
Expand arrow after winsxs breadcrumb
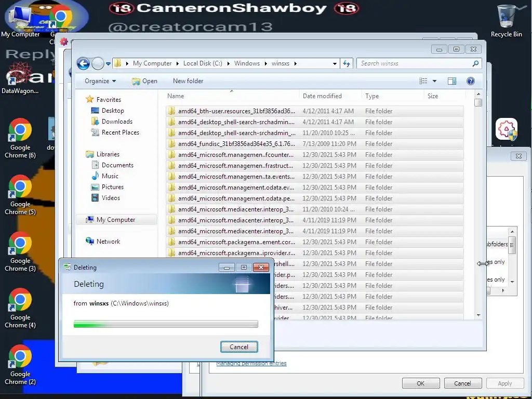296,63
